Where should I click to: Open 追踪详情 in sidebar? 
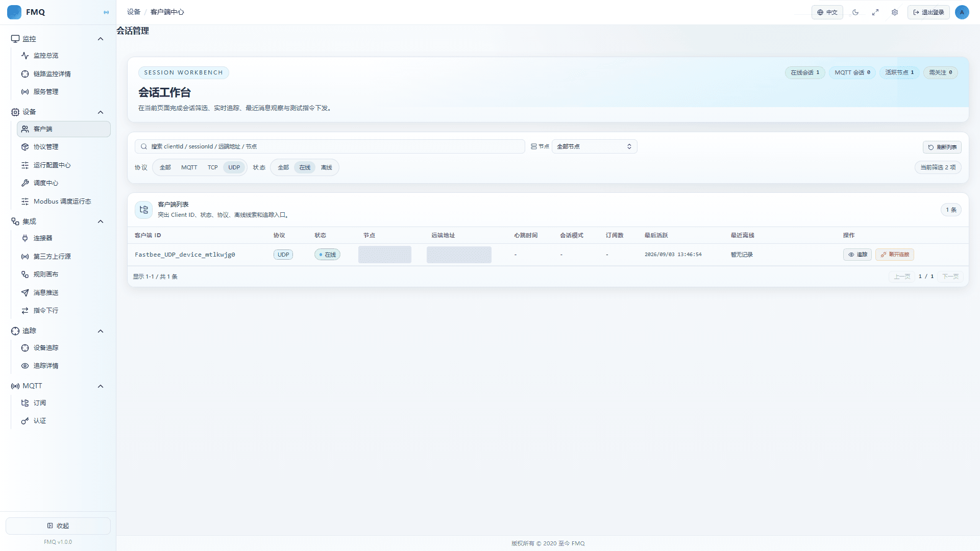[63, 366]
